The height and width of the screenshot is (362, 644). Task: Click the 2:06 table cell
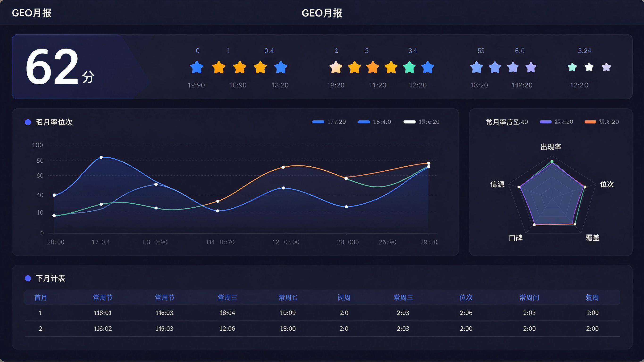pyautogui.click(x=466, y=313)
